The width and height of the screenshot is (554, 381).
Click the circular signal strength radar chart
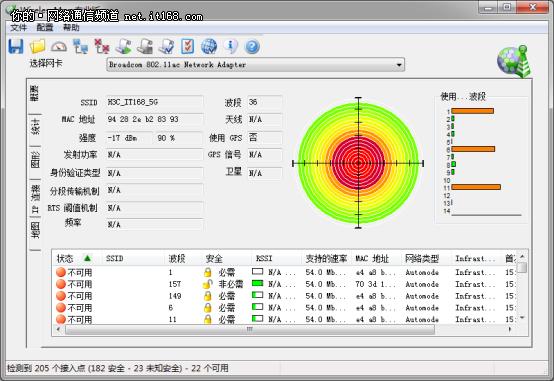[x=358, y=163]
